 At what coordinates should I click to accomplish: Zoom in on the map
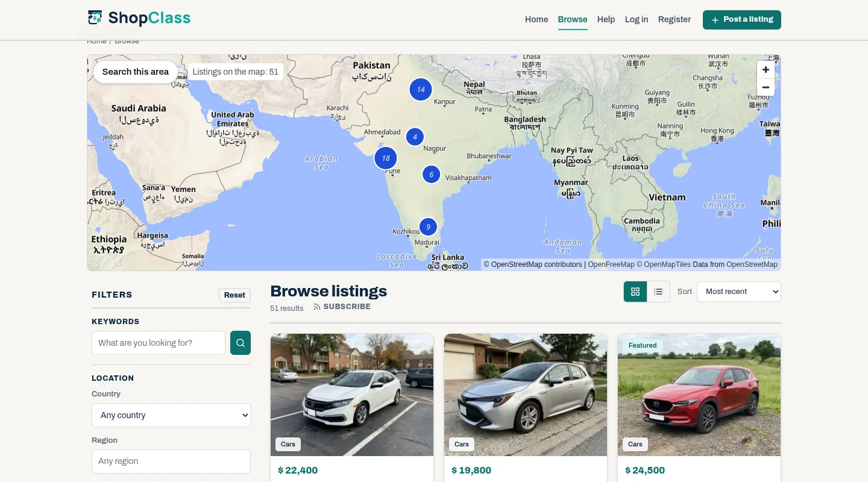766,69
